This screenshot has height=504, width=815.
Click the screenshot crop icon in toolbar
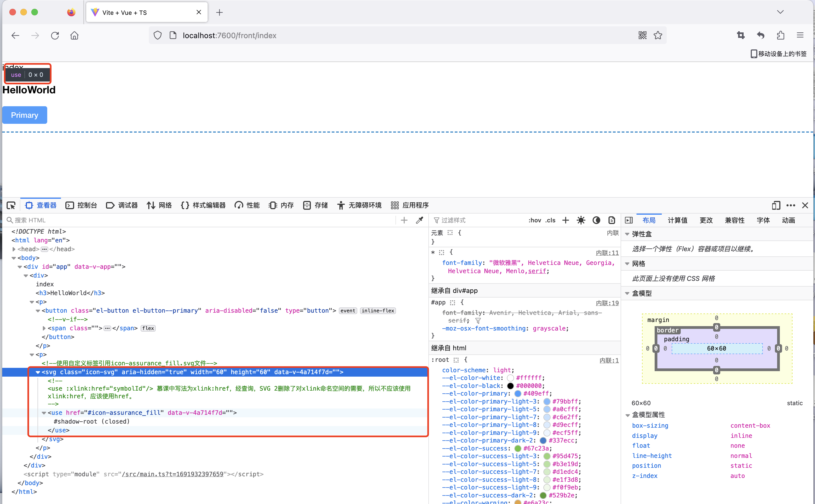pos(741,35)
